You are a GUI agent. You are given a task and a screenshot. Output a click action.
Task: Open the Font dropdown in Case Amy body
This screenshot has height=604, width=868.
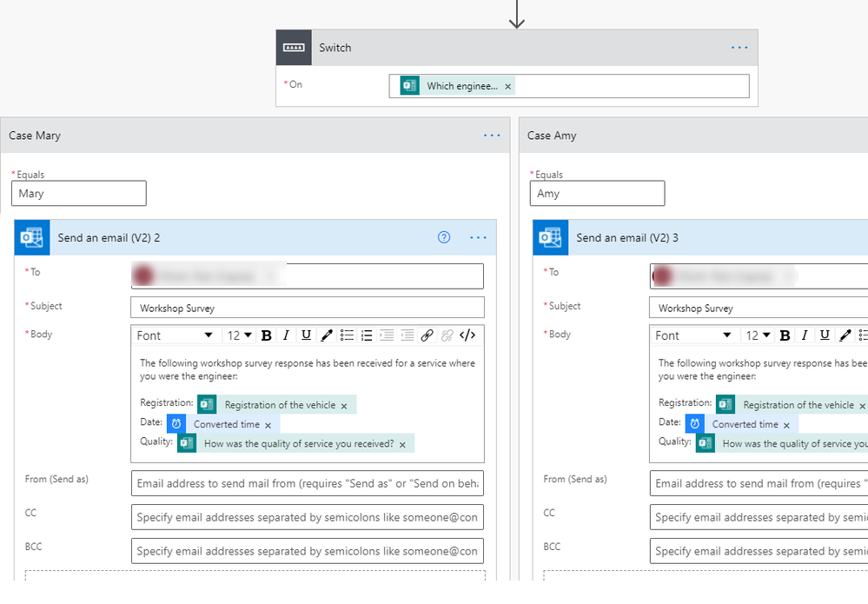click(693, 335)
